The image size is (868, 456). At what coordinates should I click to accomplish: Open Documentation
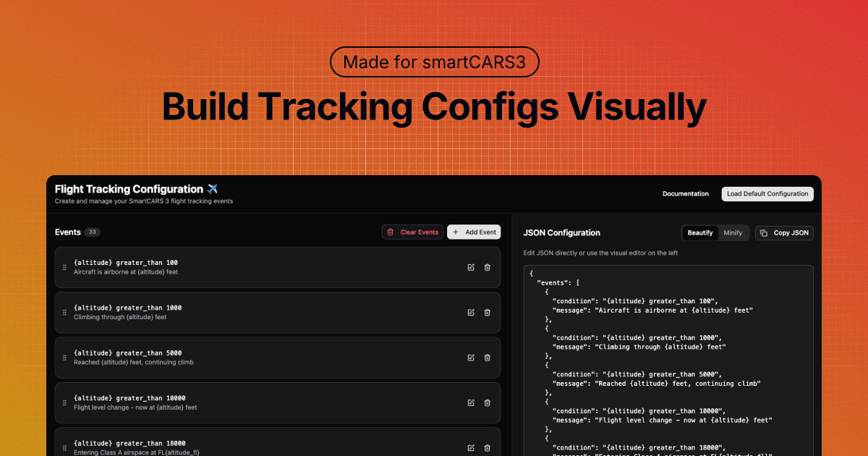coord(686,193)
